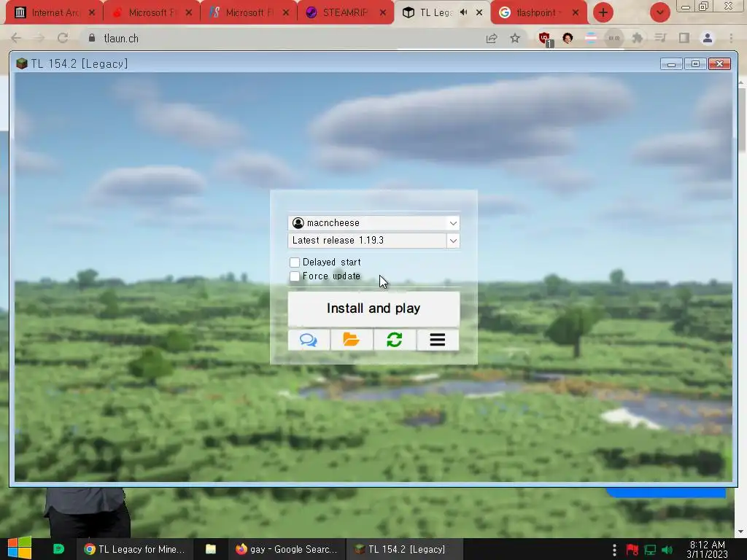The width and height of the screenshot is (747, 560).
Task: Click the taskbar volume speaker icon
Action: click(667, 550)
